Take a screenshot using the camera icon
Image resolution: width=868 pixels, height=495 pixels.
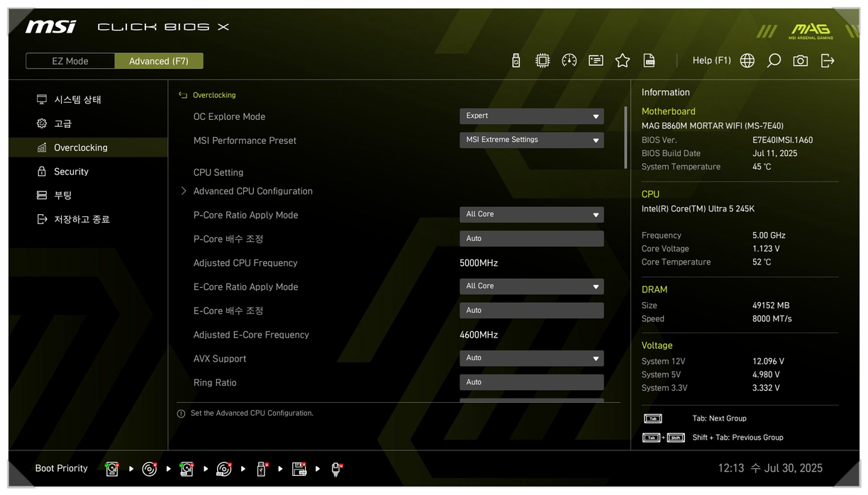(x=801, y=61)
